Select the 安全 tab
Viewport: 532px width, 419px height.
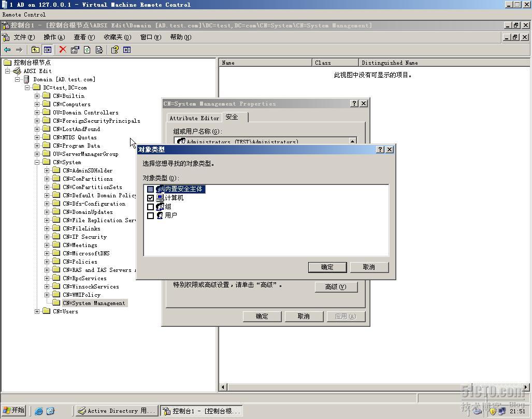235,117
